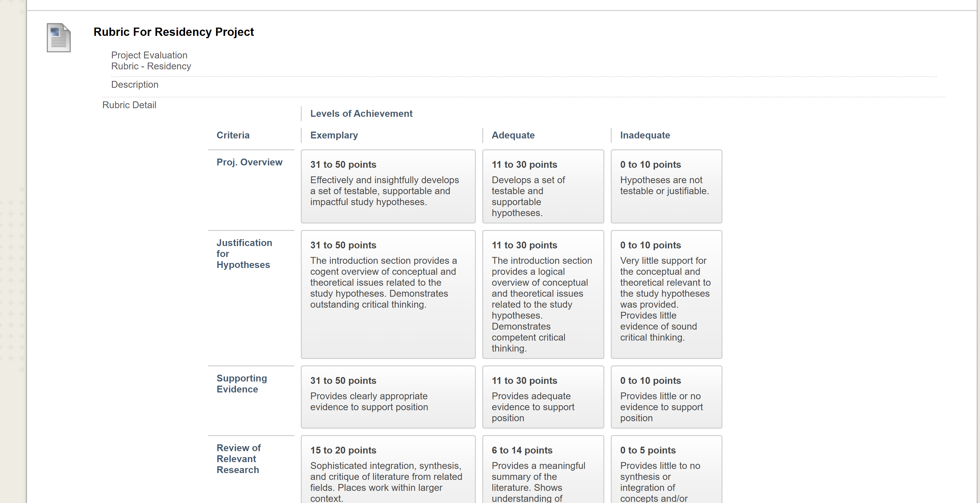Select the Exemplary column header

334,135
